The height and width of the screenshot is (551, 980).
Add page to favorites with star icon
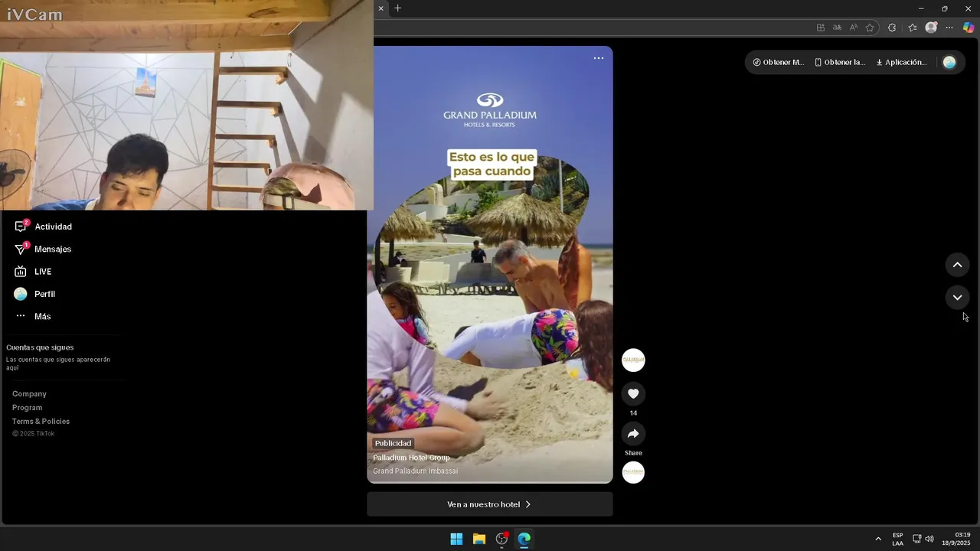coord(870,28)
